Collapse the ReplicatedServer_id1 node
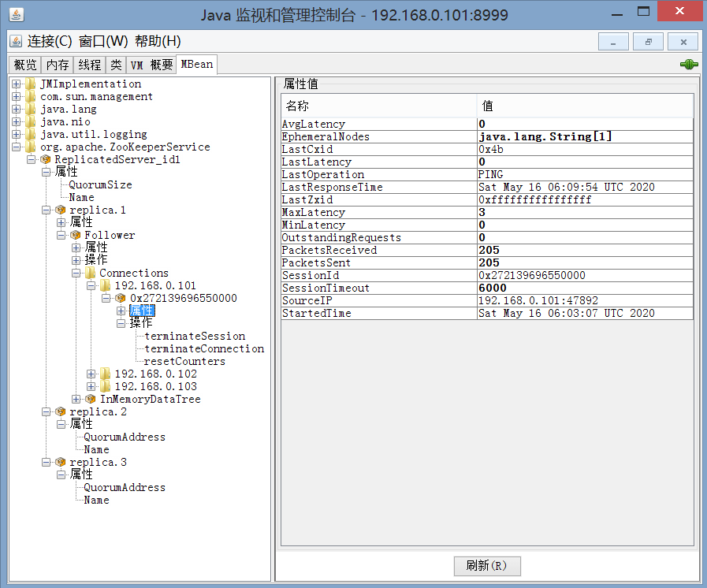 pyautogui.click(x=31, y=160)
